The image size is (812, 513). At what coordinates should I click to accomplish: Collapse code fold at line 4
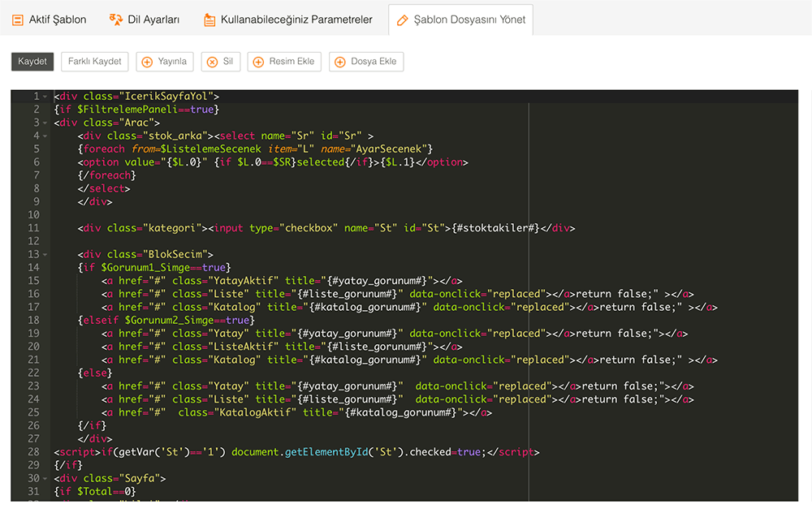coord(45,136)
